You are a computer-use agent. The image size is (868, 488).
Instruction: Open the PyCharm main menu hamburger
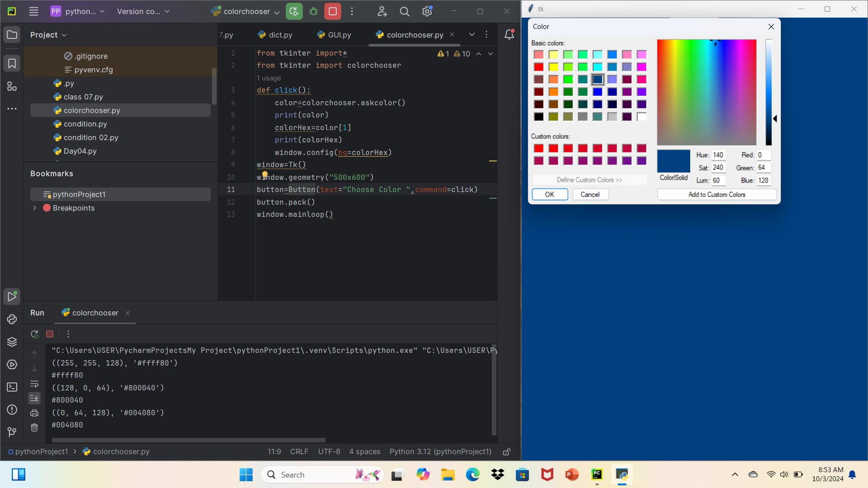point(33,11)
